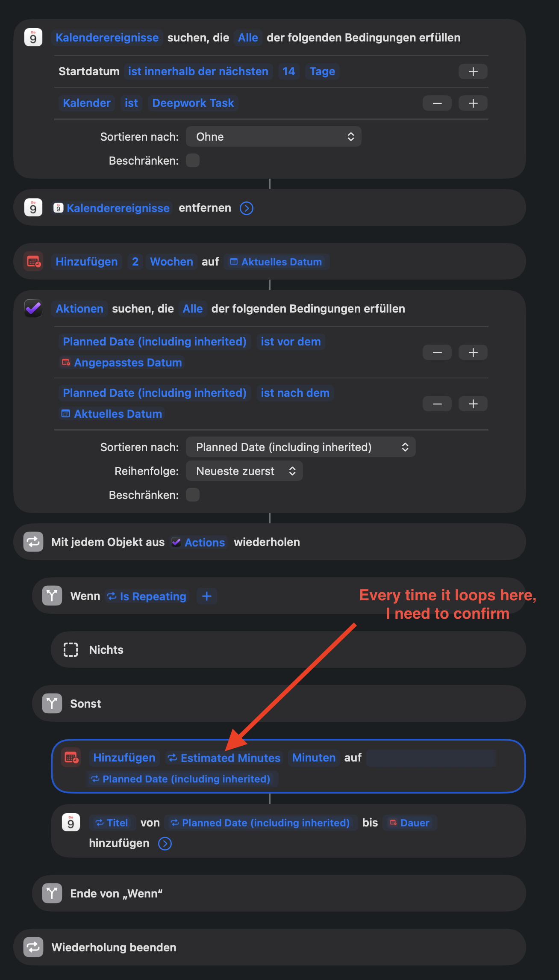Toggle the Beschränken checkbox under Reihenfolge

point(193,495)
